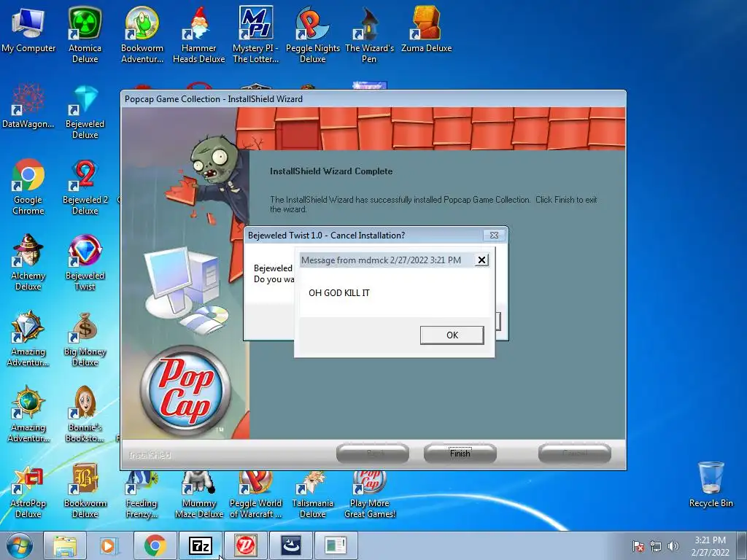Open Windows Explorer from the taskbar
The height and width of the screenshot is (560, 747).
65,545
